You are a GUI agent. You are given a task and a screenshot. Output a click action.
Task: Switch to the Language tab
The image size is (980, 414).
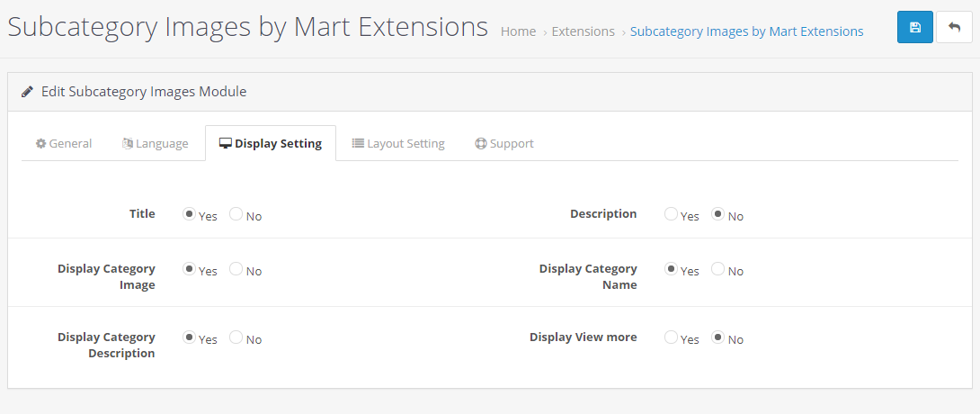coord(155,143)
